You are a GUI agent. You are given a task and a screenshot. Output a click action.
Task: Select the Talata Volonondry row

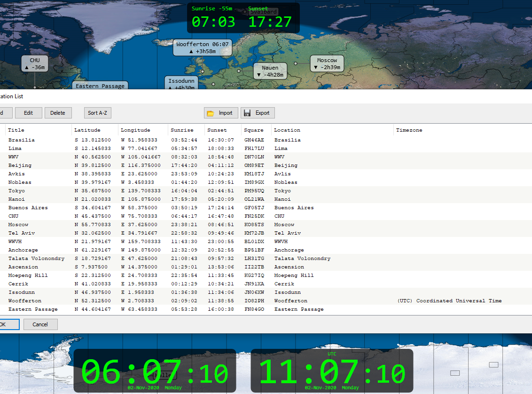36,259
